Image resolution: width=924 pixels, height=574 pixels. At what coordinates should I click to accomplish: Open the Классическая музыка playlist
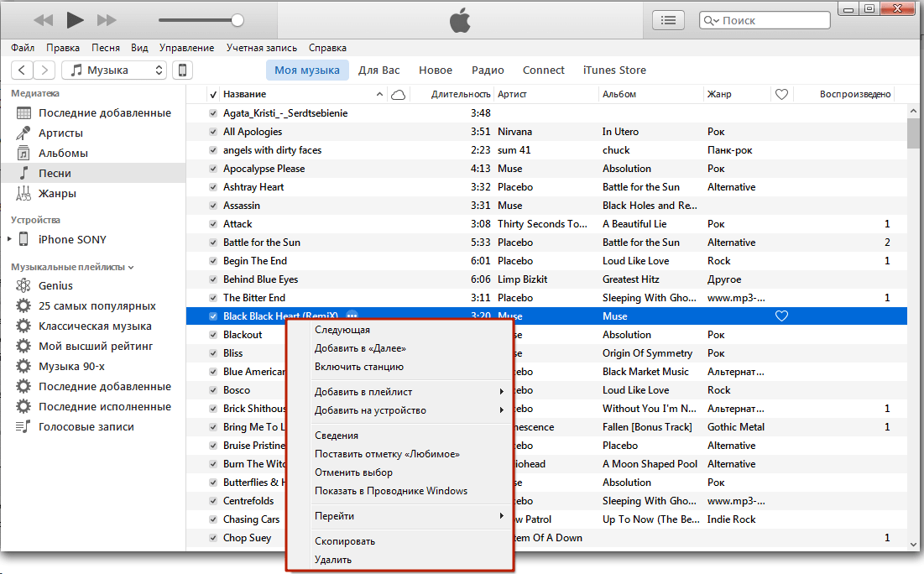pyautogui.click(x=93, y=326)
